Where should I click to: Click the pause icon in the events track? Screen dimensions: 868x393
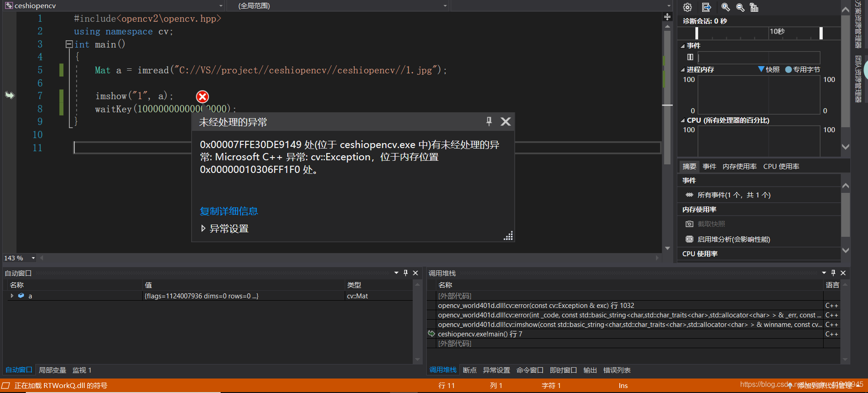(690, 57)
